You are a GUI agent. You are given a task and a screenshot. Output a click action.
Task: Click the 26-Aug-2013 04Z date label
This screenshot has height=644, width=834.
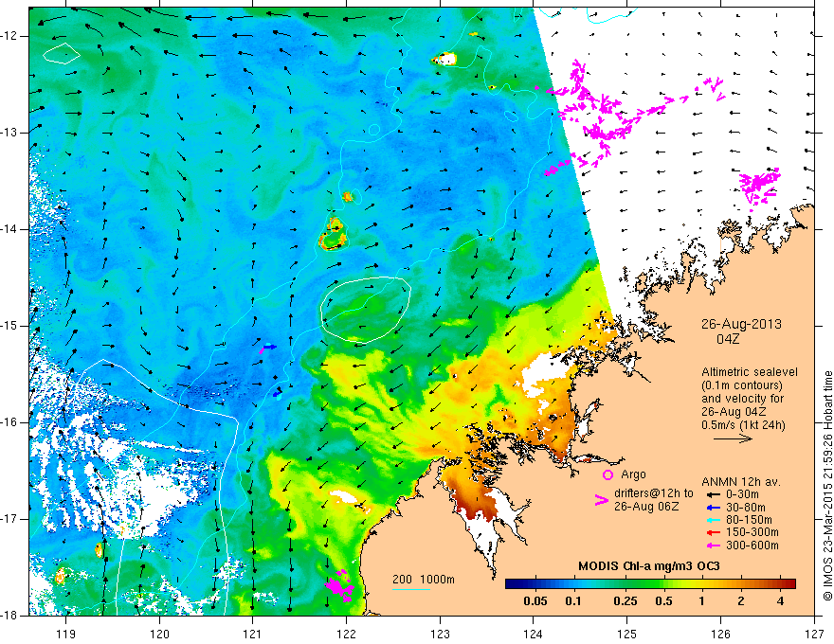tap(741, 331)
